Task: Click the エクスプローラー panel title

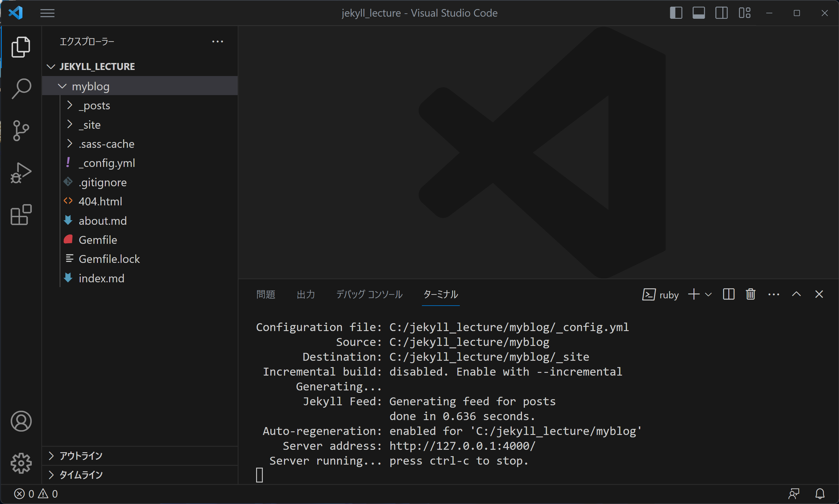Action: click(87, 41)
